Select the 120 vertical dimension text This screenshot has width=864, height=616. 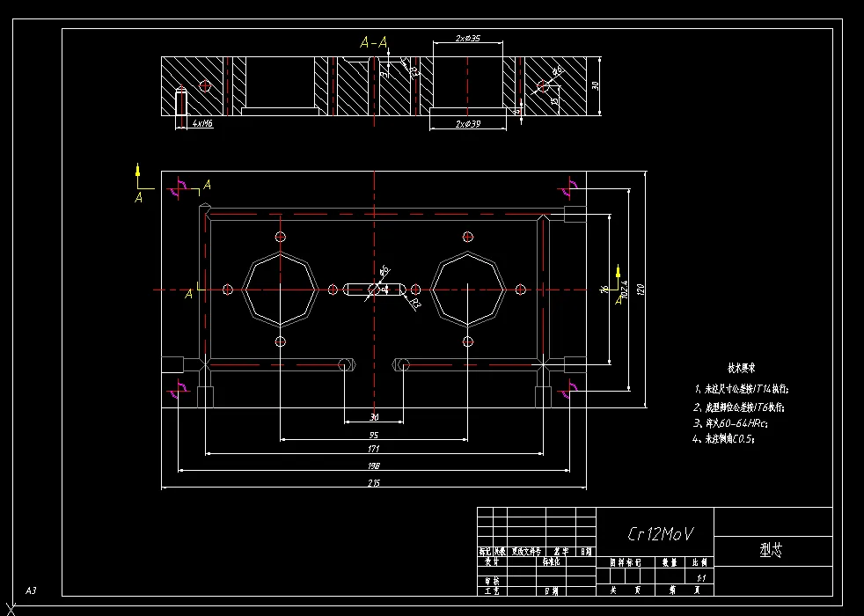641,290
